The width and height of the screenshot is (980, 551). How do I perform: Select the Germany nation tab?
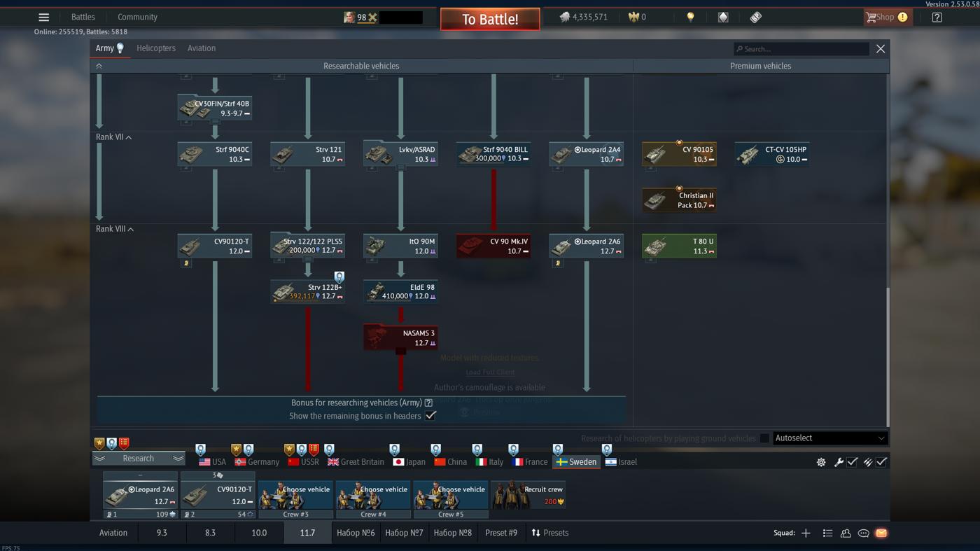tap(257, 462)
